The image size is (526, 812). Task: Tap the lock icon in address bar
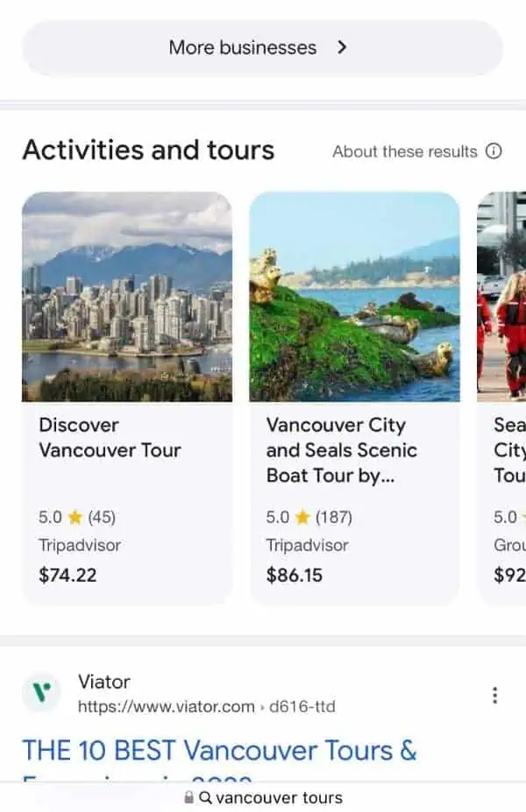pyautogui.click(x=188, y=798)
